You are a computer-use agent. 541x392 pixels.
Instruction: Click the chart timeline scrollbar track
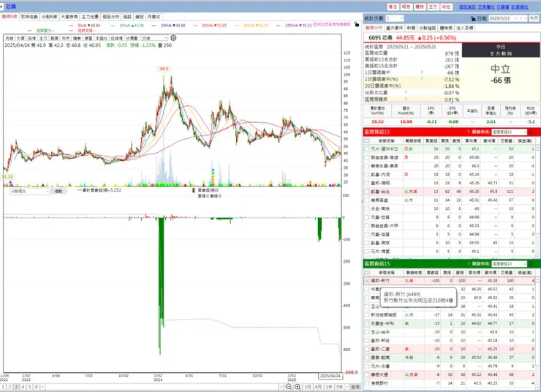(162, 387)
